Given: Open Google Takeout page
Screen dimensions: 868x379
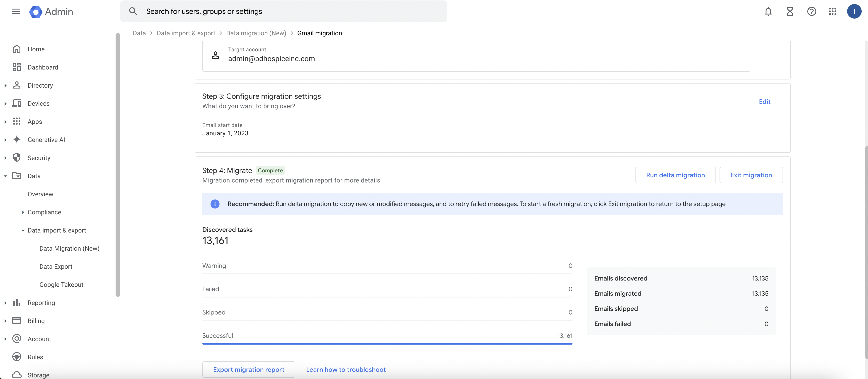Looking at the screenshot, I should pyautogui.click(x=61, y=285).
